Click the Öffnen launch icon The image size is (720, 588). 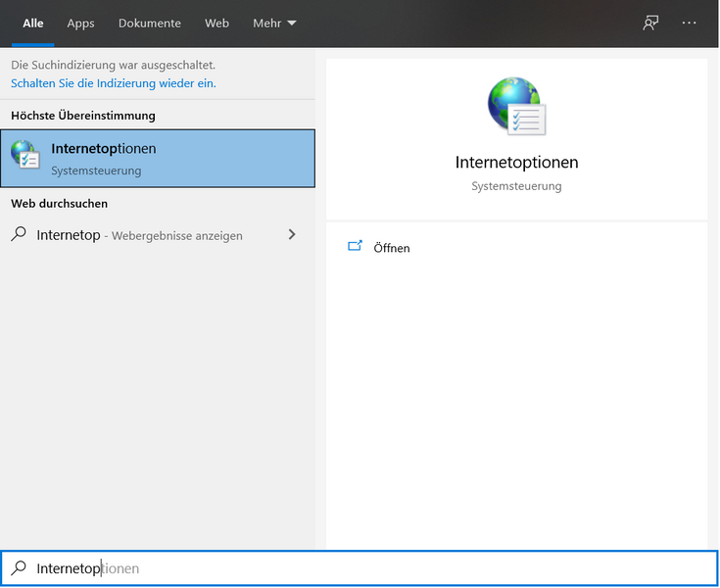pyautogui.click(x=356, y=247)
